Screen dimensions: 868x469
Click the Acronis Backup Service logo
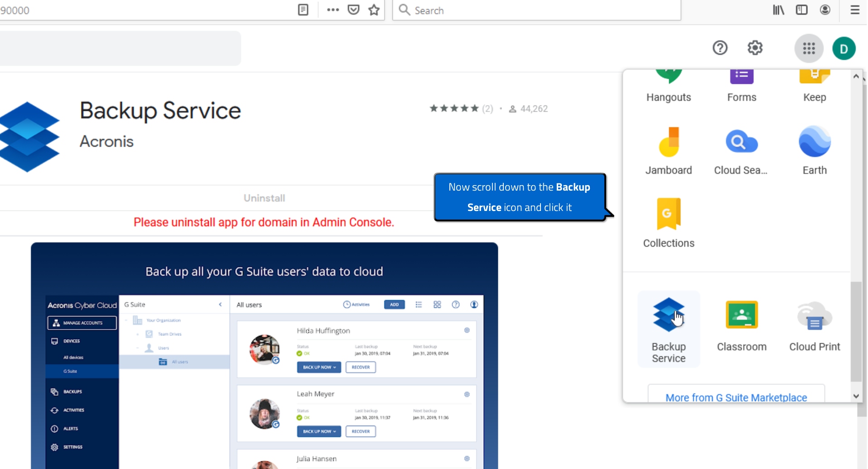[x=29, y=137]
